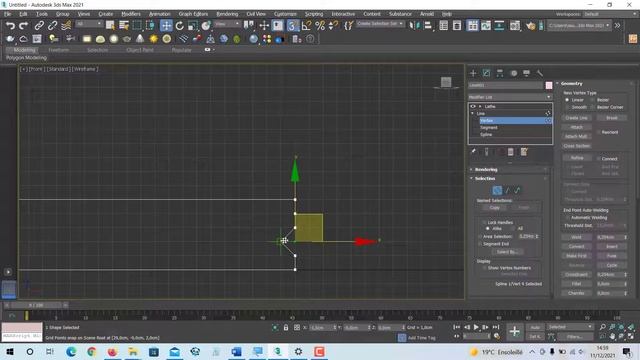Select Smooth vertex type radio
Image resolution: width=640 pixels, height=360 pixels.
567,107
